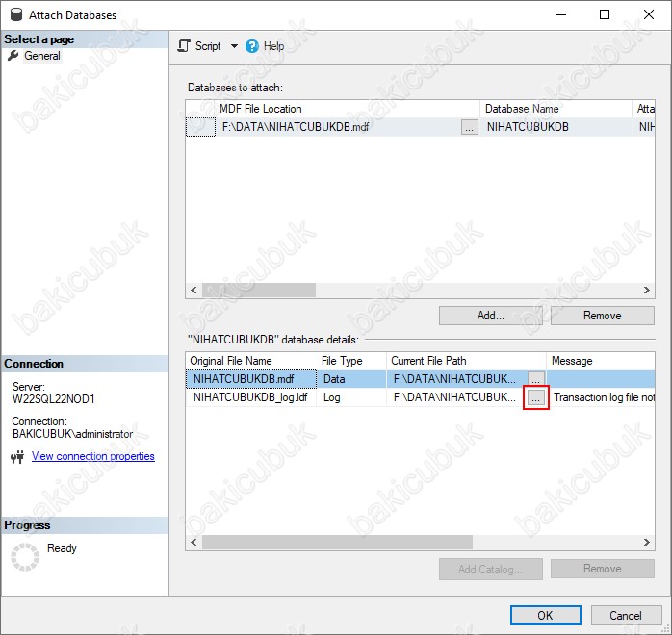Click the Help question mark icon
Viewport: 672px width, 635px height.
click(x=252, y=46)
